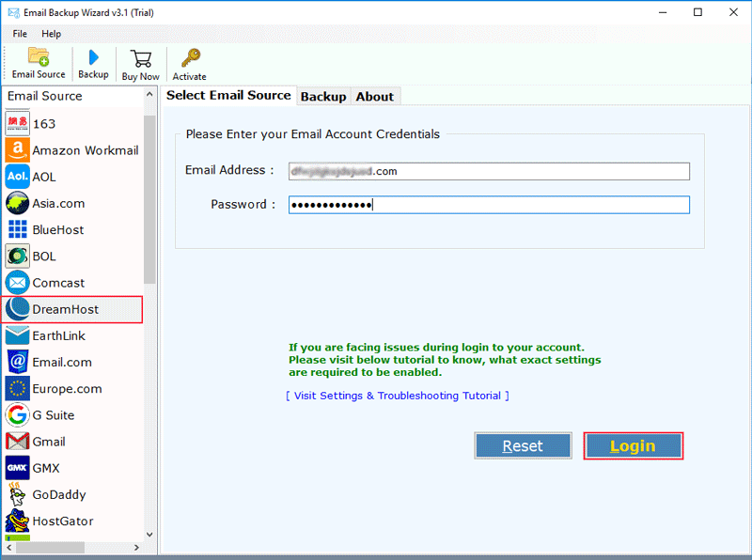The height and width of the screenshot is (560, 752).
Task: Click the 'Email Source' panel header
Action: tap(44, 96)
